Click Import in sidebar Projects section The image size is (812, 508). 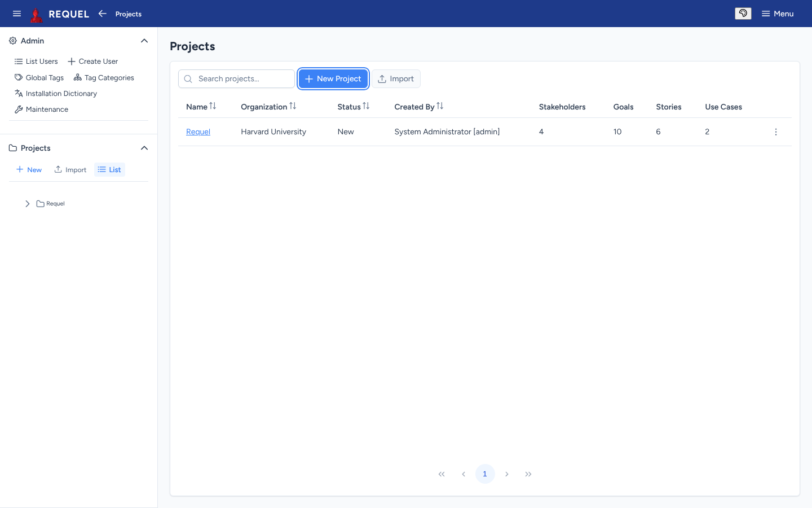70,170
